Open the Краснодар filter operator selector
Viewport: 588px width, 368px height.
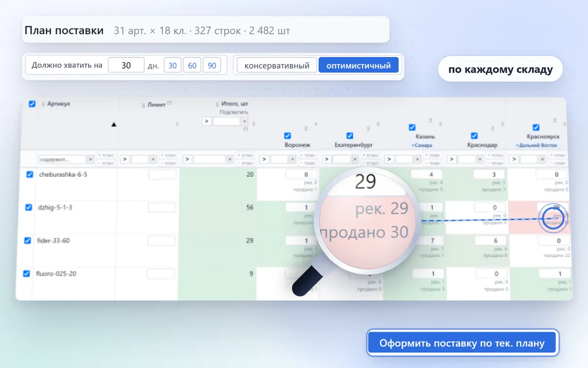pos(452,159)
